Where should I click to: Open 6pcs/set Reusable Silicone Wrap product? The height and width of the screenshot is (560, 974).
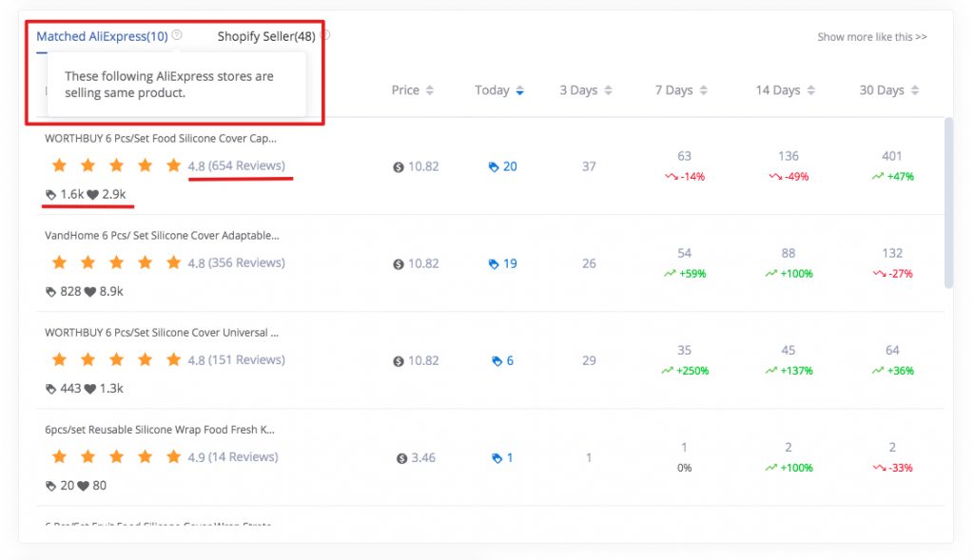[x=159, y=430]
